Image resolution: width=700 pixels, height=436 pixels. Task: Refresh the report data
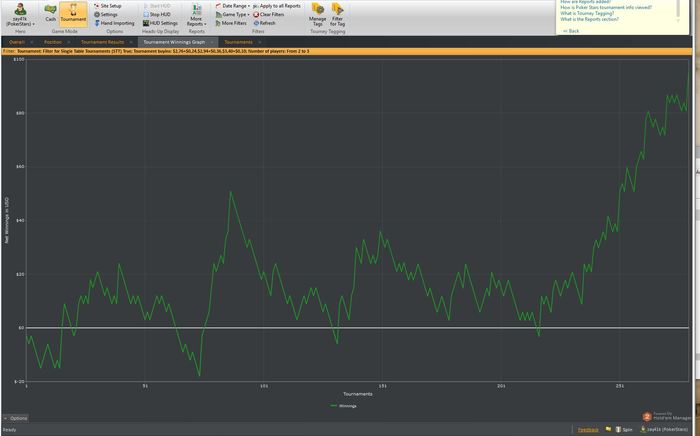[x=266, y=23]
